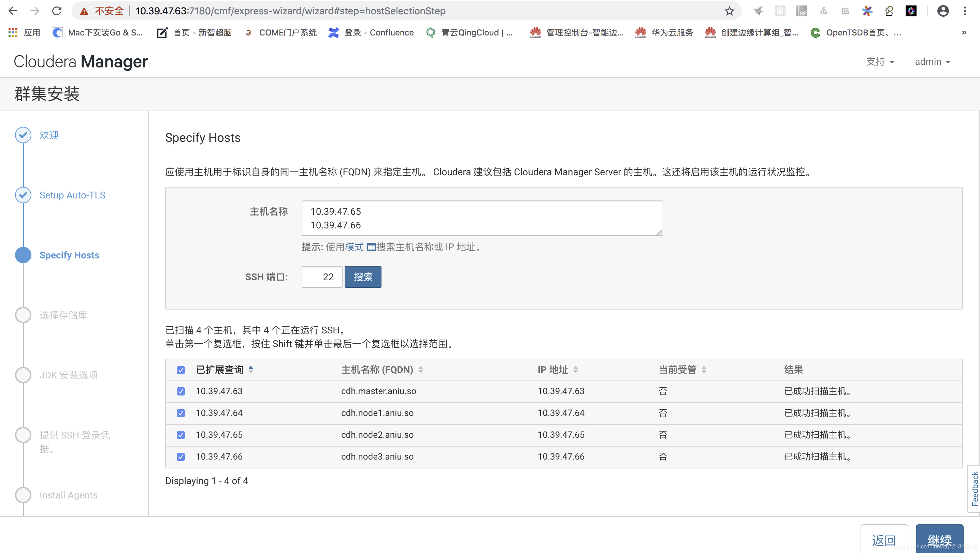Image resolution: width=980 pixels, height=553 pixels.
Task: Click the 搜索 button
Action: click(x=363, y=277)
